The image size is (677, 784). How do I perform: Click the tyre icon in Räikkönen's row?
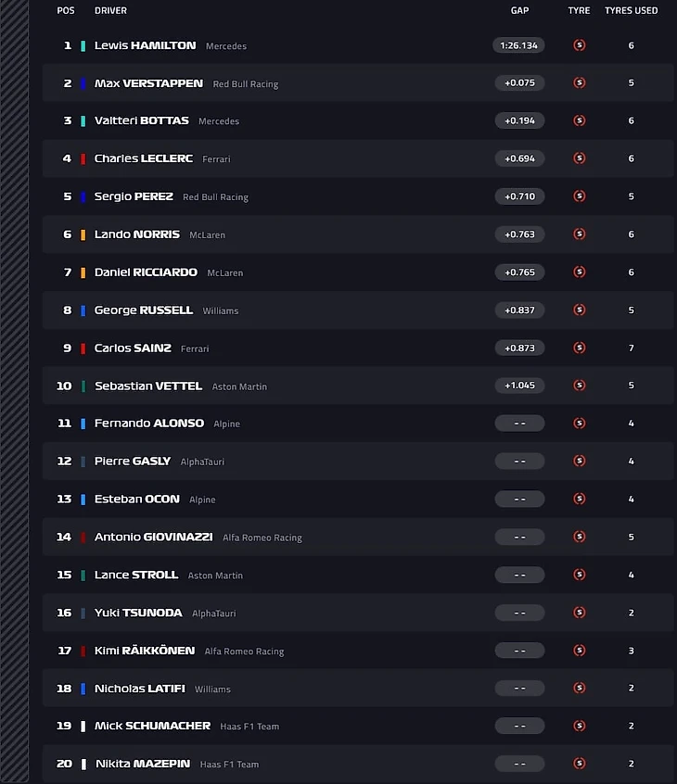[x=580, y=651]
